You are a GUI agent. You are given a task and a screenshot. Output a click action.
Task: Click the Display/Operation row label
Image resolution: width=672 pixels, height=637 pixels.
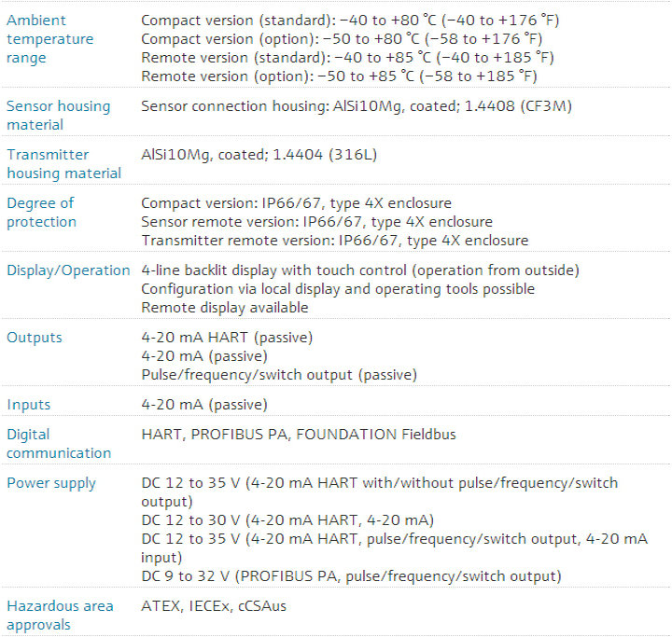click(x=68, y=270)
